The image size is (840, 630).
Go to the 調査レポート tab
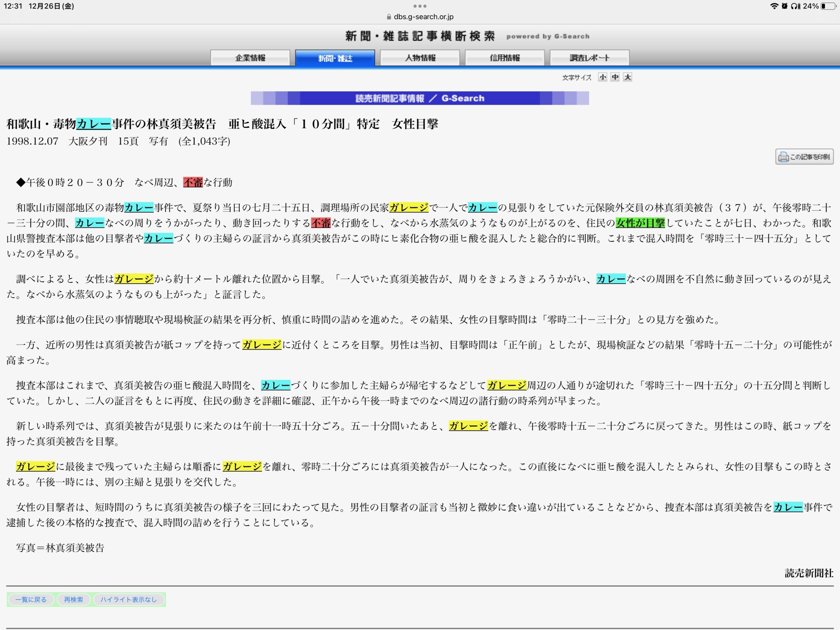click(589, 58)
